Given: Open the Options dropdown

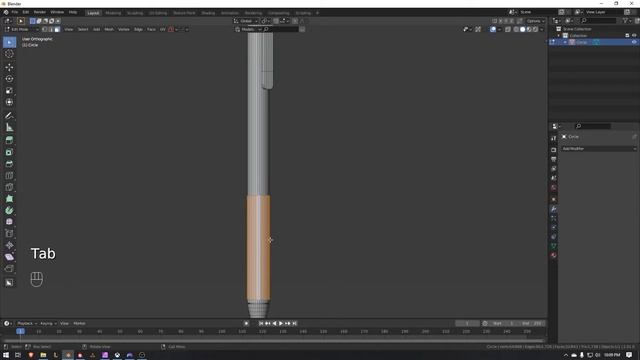Looking at the screenshot, I should 535,21.
